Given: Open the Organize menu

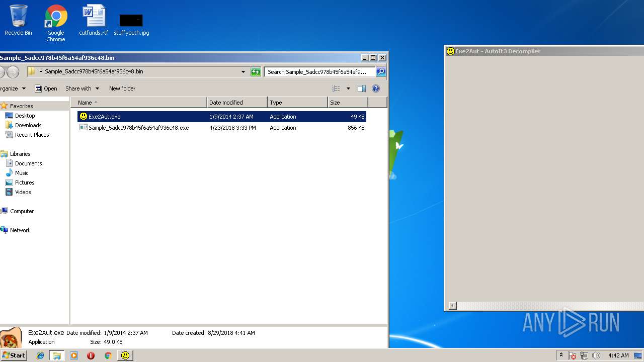Looking at the screenshot, I should tap(13, 88).
